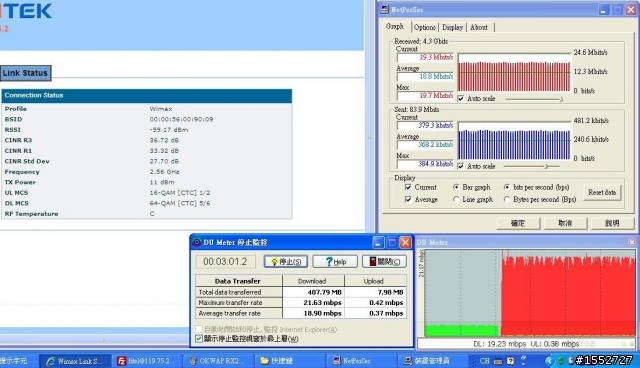Image resolution: width=640 pixels, height=368 pixels.
Task: Toggle keep stopwatch window on top checkbox
Action: [x=199, y=339]
